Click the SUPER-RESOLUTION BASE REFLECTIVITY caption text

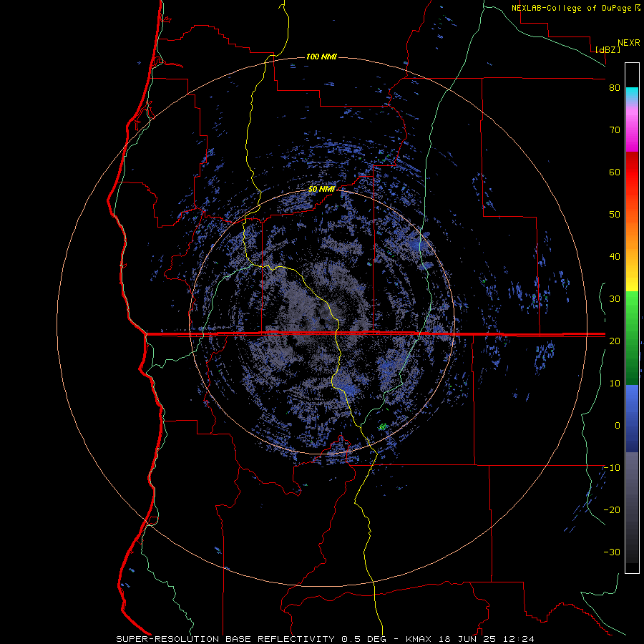point(225,639)
